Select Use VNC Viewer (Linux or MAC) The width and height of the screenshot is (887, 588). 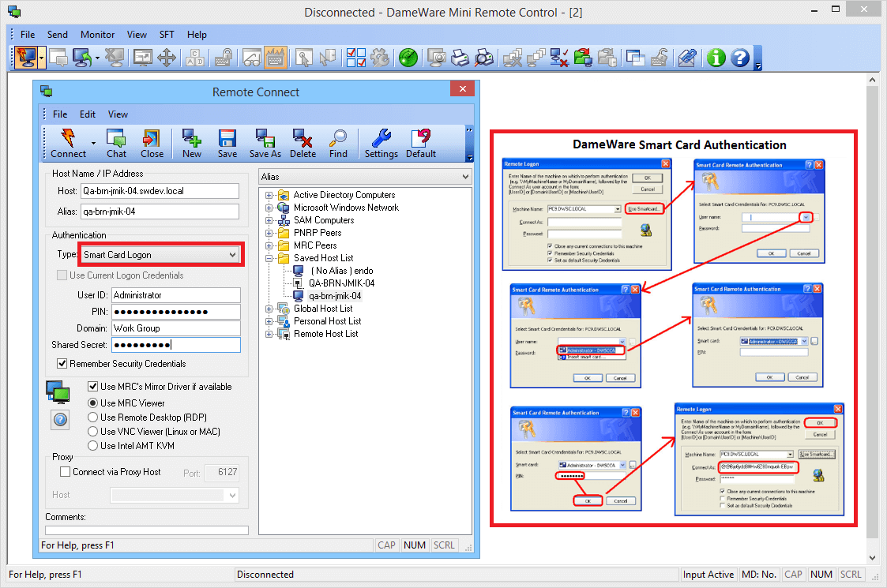tap(92, 432)
